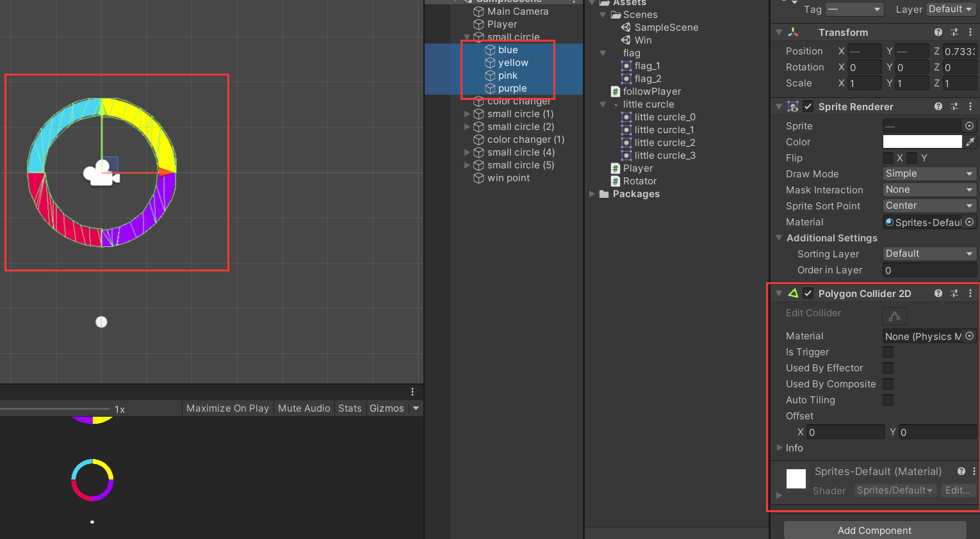Open Physics Material object picker
The image size is (980, 539).
click(970, 336)
